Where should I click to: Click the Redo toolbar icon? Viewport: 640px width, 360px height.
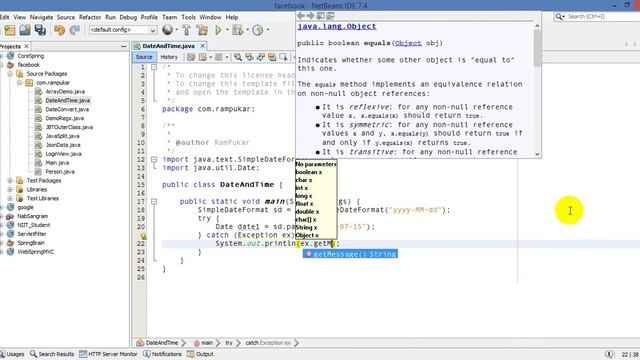pos(74,30)
